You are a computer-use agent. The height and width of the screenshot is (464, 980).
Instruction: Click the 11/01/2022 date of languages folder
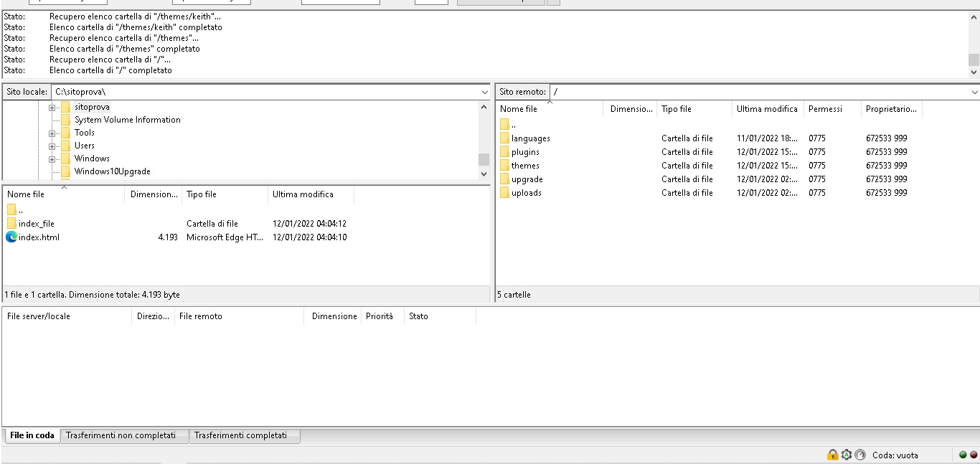[x=767, y=138]
